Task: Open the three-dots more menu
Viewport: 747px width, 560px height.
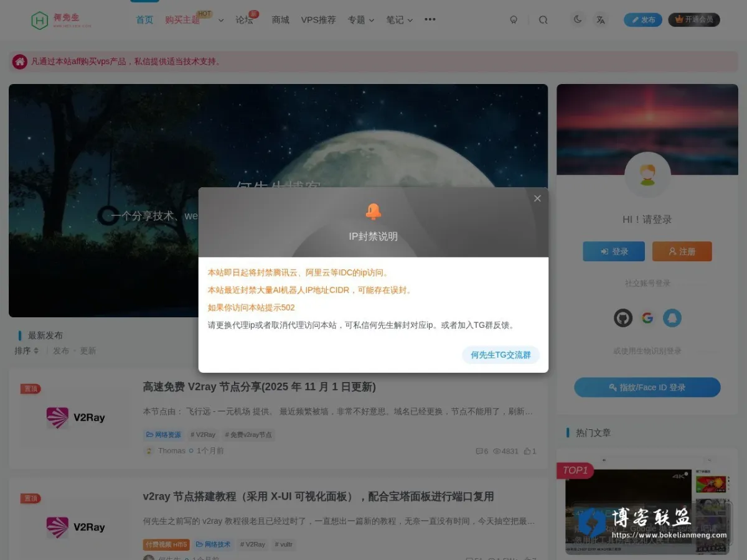Action: click(430, 19)
